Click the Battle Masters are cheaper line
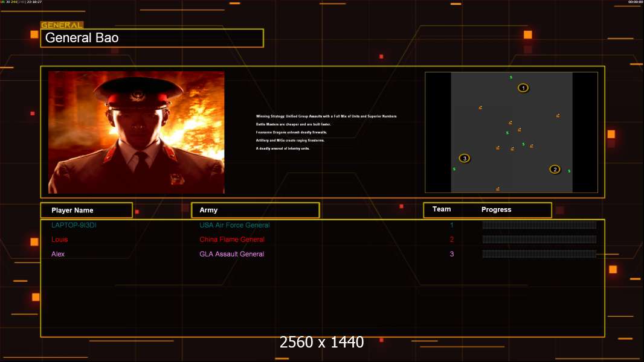644x362 pixels. pos(293,124)
